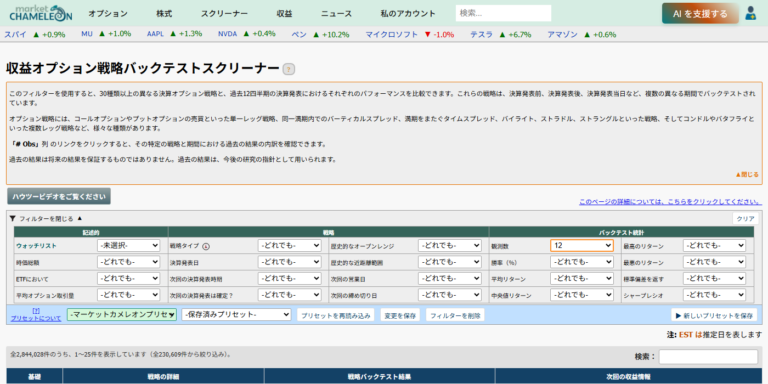768x384 pixels.
Task: Click the 戦略の詳細 table column header
Action: point(163,376)
